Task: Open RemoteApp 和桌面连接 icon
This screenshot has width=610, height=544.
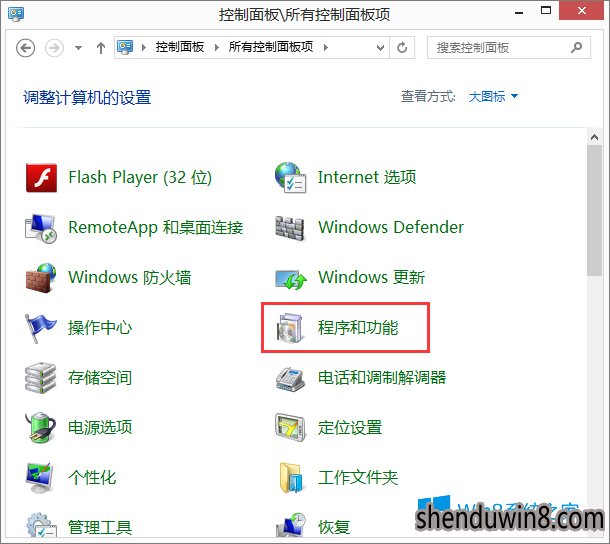Action: (41, 228)
